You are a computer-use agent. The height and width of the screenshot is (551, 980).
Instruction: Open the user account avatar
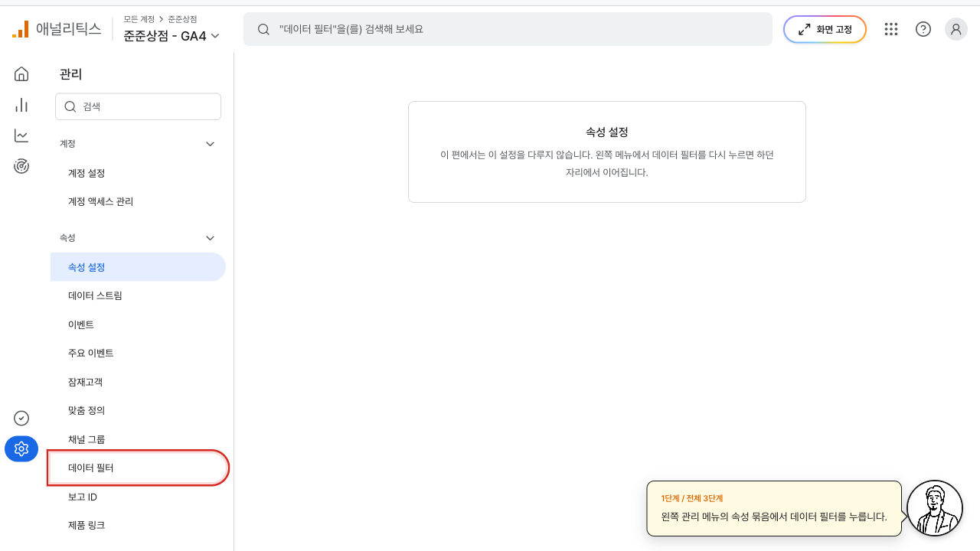click(956, 29)
